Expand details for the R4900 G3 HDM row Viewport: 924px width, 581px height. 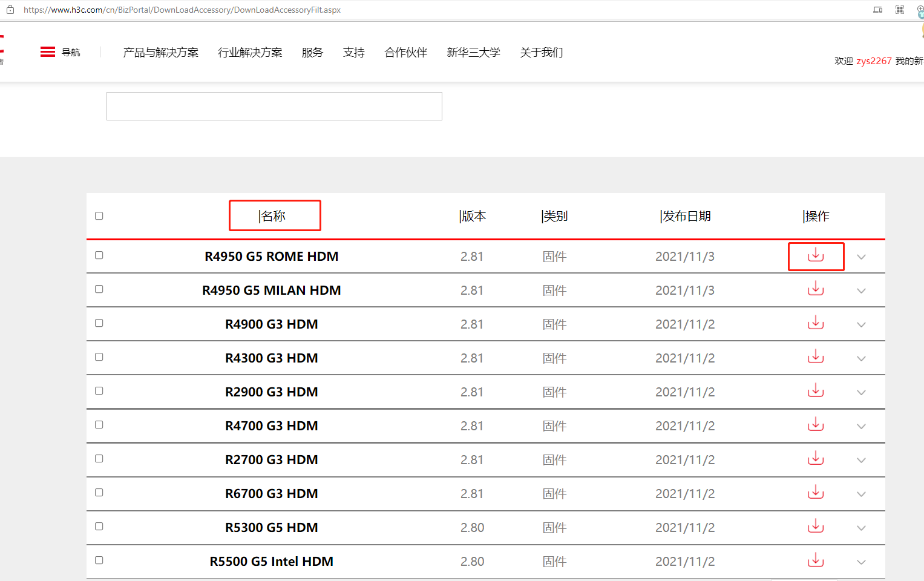(862, 325)
